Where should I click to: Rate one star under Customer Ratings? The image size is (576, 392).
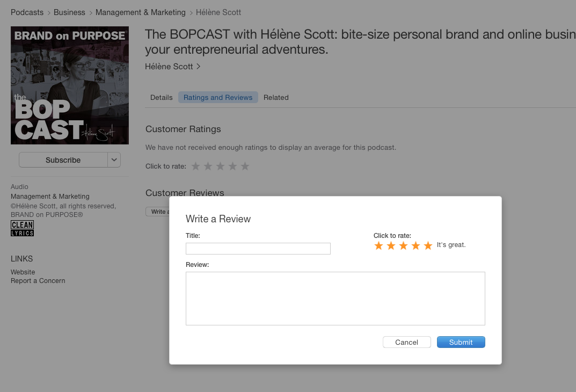pyautogui.click(x=196, y=166)
